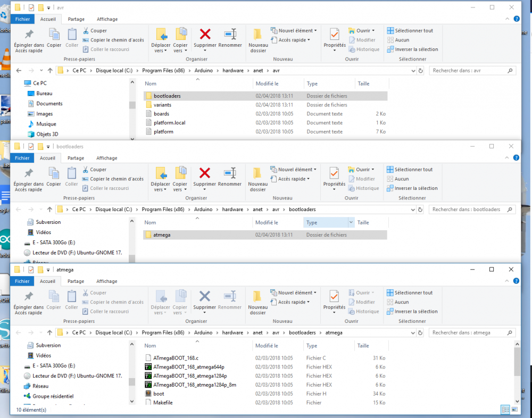
Task: Click Arduino breadcrumb in bootloaders window
Action: coord(203,210)
